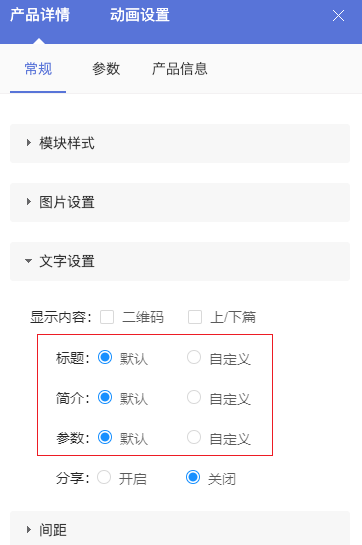Set 标题 to 自定义 radio option

(x=194, y=357)
